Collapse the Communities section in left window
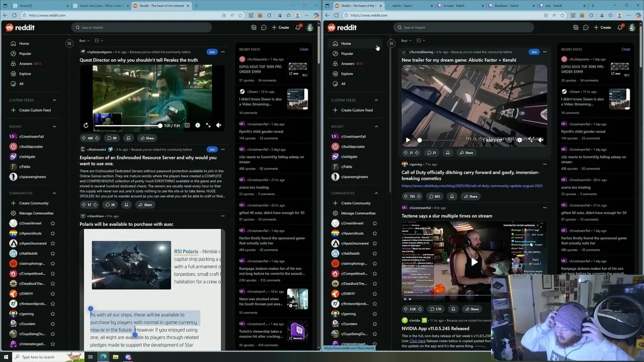 point(54,193)
